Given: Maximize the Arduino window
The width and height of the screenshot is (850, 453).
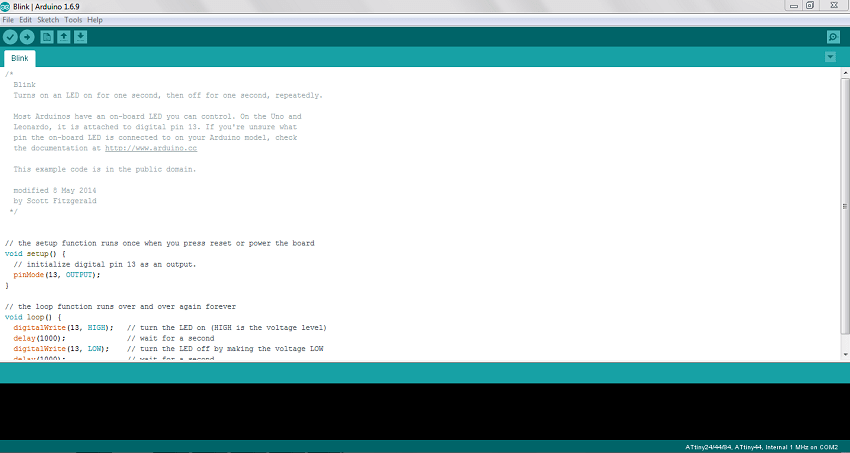Looking at the screenshot, I should pyautogui.click(x=810, y=5).
